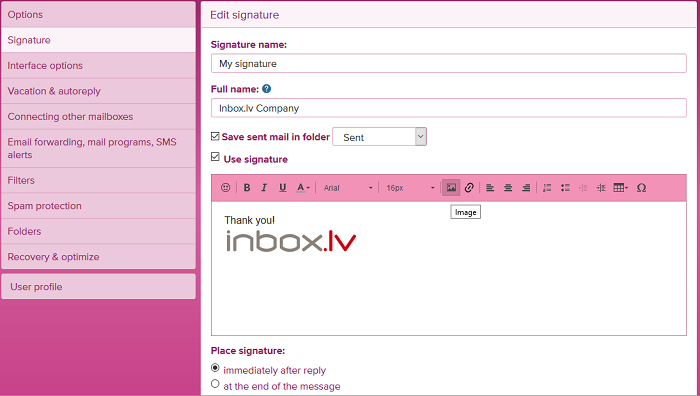The height and width of the screenshot is (396, 700).
Task: Select at the end of the message
Action: (x=215, y=383)
